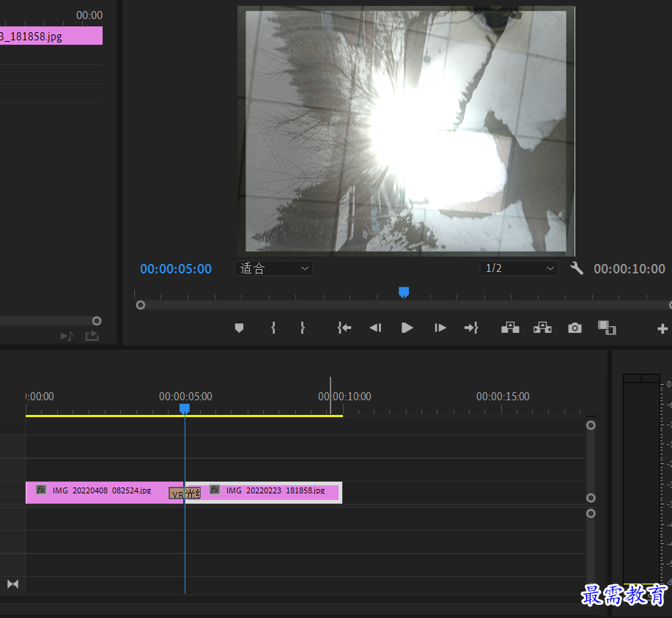
Task: Open zoom level dropdown 适合
Action: [273, 268]
